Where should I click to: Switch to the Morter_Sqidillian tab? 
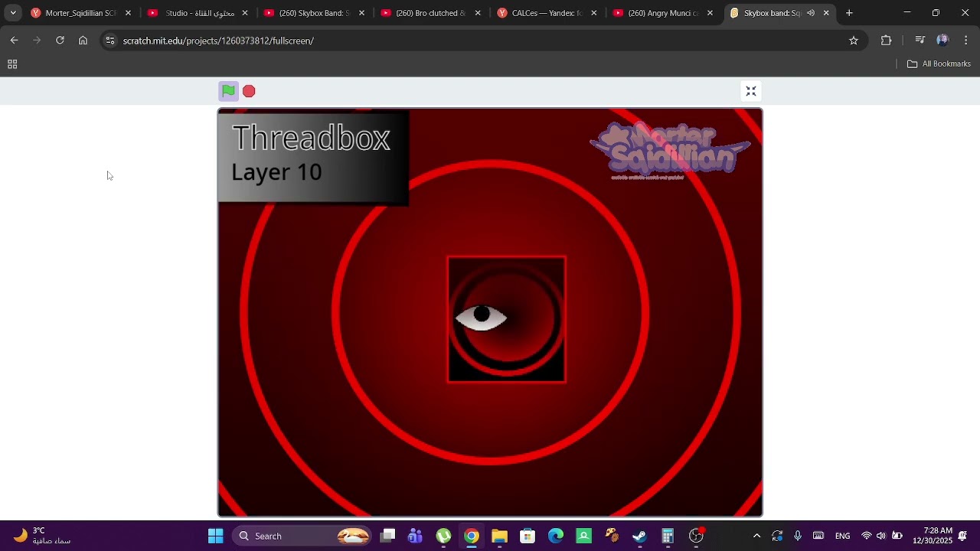[x=80, y=13]
